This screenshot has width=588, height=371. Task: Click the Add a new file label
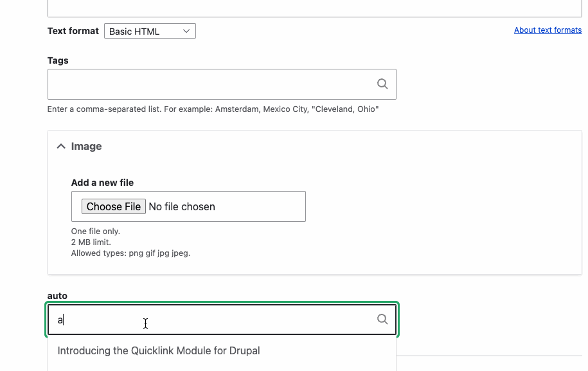tap(103, 182)
